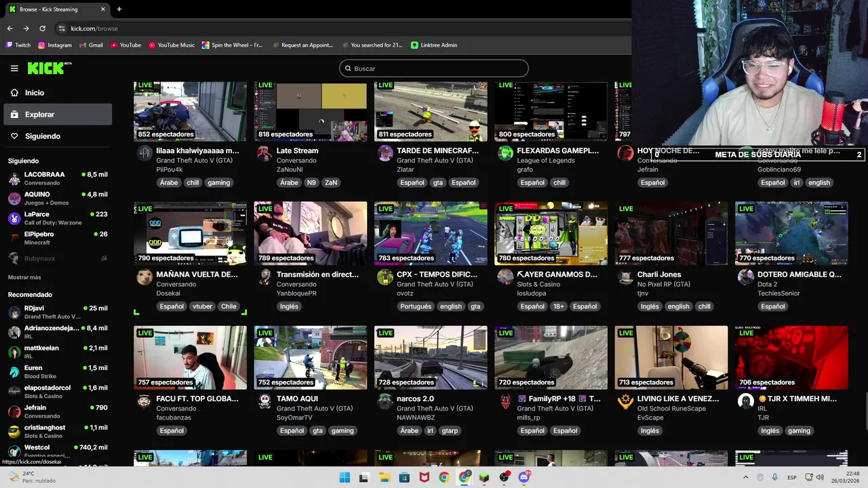Select Explorar in sidebar
Screen dimensions: 868x488
58,115
